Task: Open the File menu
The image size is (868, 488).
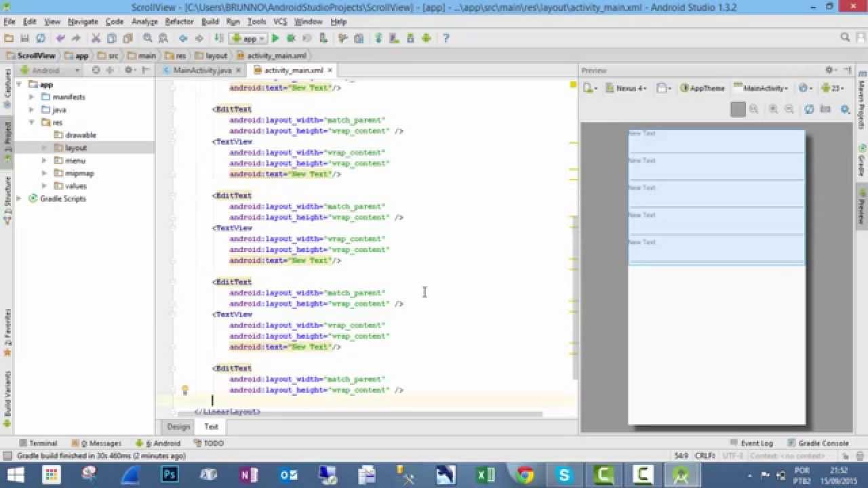Action: 9,22
